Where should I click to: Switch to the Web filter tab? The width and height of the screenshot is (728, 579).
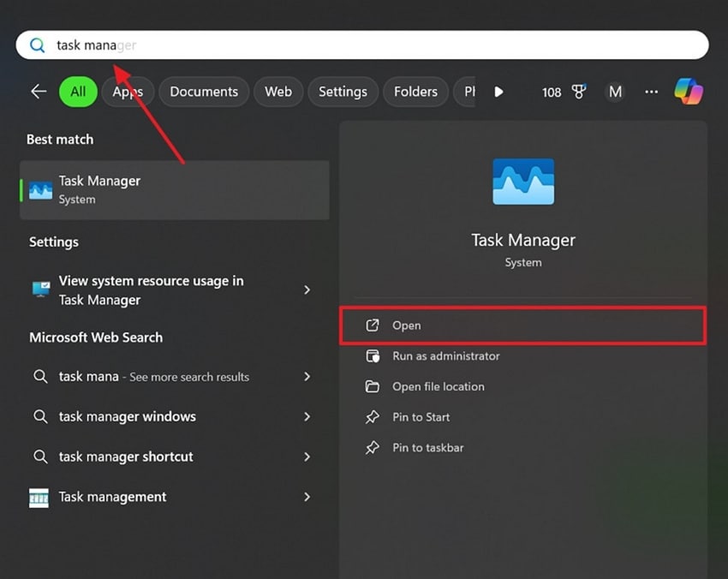pyautogui.click(x=278, y=92)
